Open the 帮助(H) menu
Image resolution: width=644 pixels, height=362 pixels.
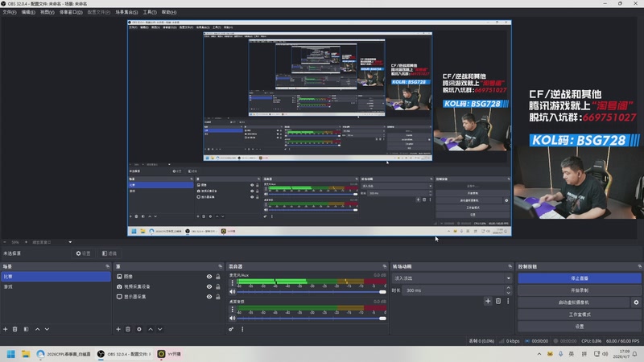pos(169,12)
